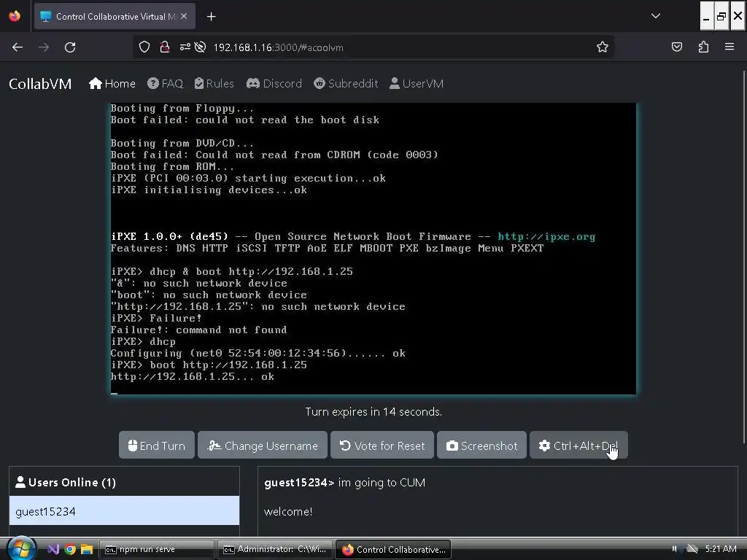Open File Explorer from taskbar
This screenshot has height=560, width=747.
87,549
